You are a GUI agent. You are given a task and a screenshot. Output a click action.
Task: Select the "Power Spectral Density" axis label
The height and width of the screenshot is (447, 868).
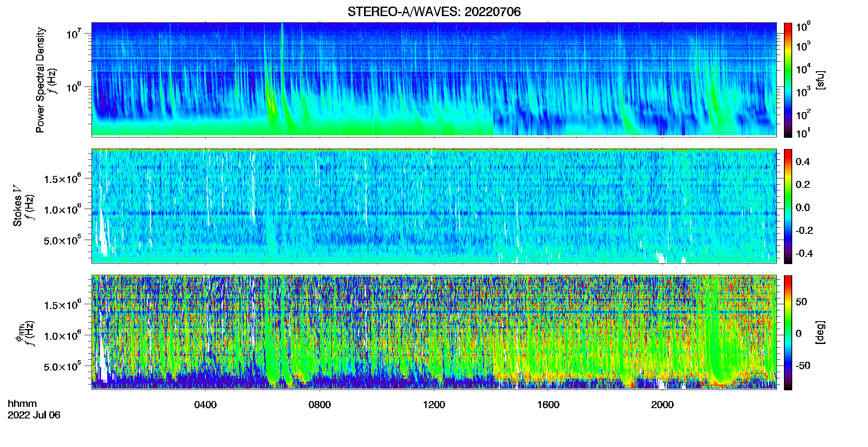[40, 80]
